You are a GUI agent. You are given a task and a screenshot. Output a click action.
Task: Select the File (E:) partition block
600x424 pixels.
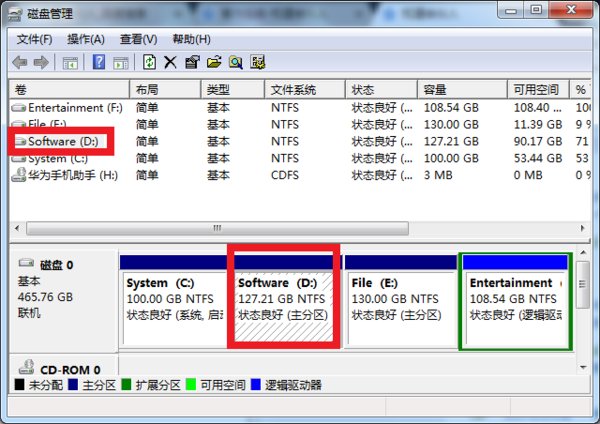point(401,302)
